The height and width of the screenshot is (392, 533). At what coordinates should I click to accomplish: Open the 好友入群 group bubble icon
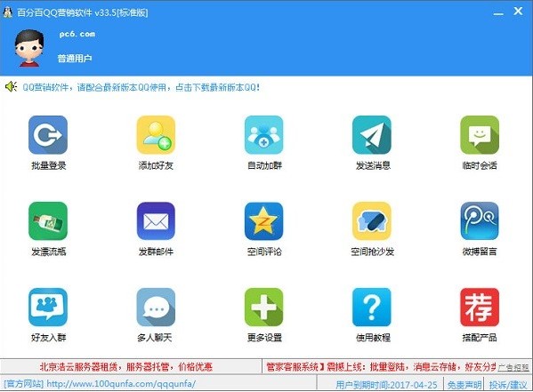(x=48, y=307)
